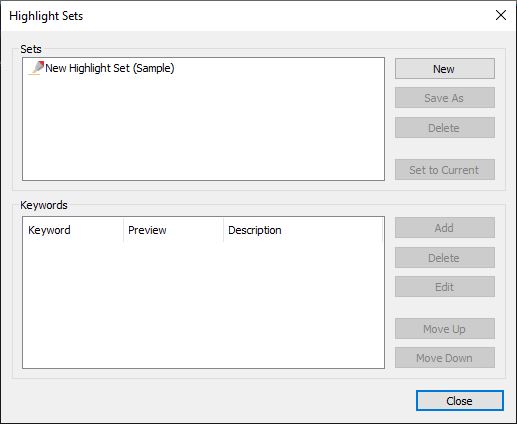Click Delete in the Sets group
Screen dimensions: 517x424
click(x=445, y=127)
